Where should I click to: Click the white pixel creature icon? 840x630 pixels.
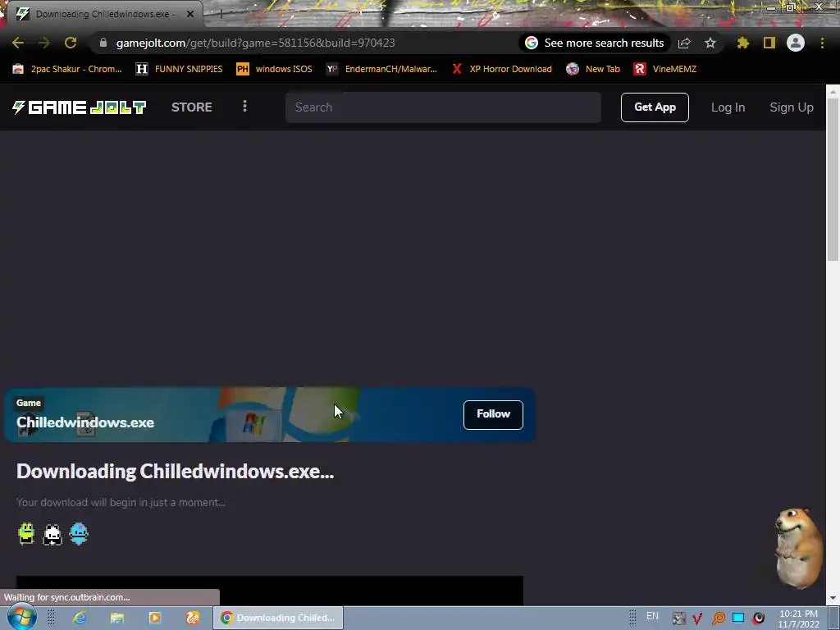pyautogui.click(x=52, y=535)
